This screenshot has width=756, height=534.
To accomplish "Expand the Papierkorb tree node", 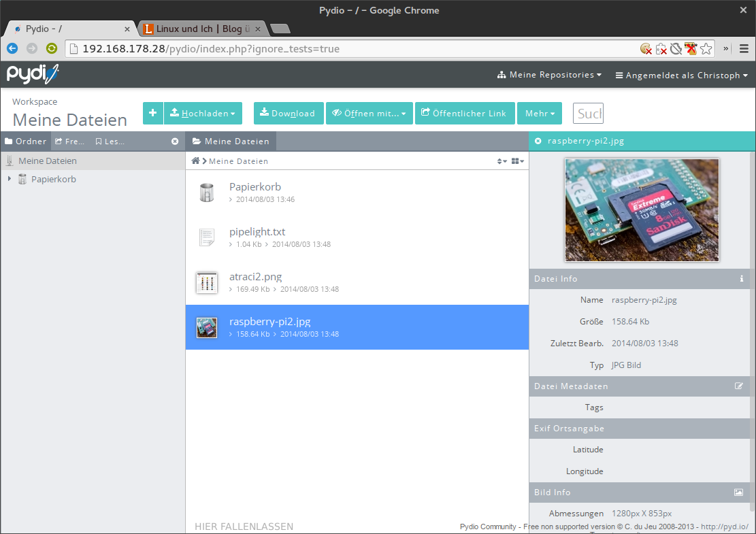I will point(10,180).
